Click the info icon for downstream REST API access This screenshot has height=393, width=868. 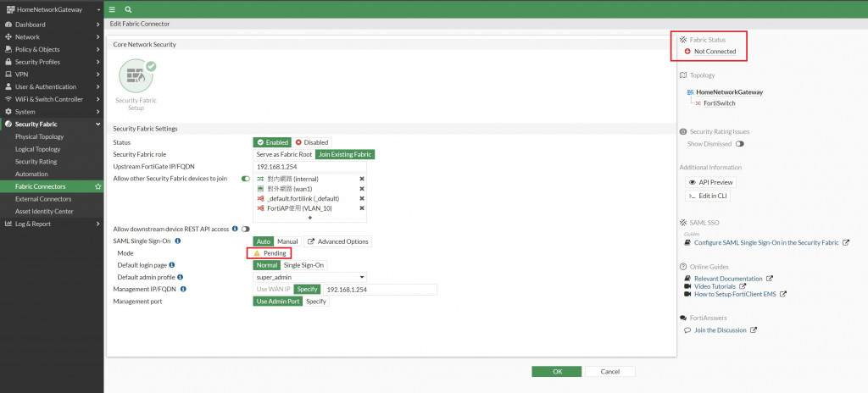click(x=235, y=229)
